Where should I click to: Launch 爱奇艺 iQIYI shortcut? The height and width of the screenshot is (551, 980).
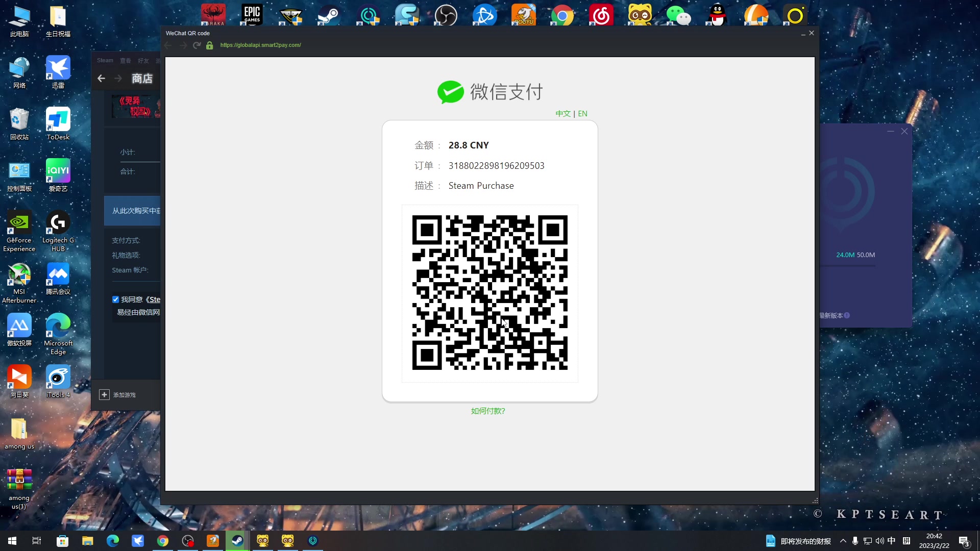(x=58, y=176)
